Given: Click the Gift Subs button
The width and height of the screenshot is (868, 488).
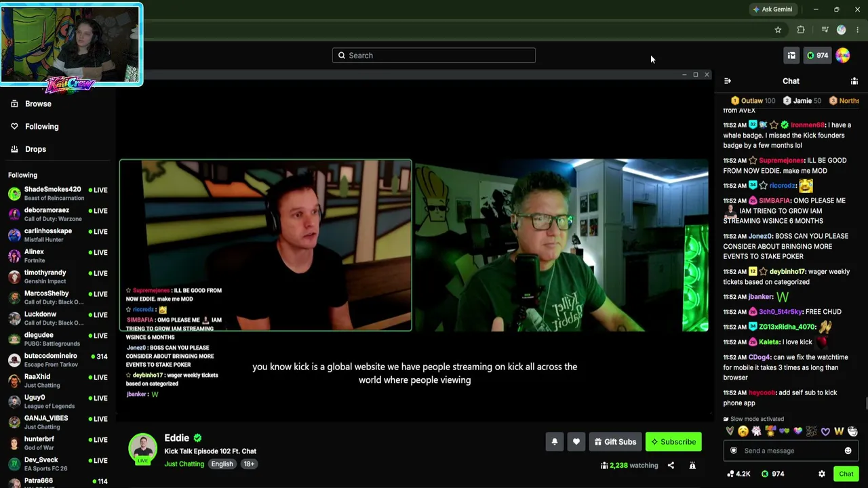Looking at the screenshot, I should (x=616, y=442).
